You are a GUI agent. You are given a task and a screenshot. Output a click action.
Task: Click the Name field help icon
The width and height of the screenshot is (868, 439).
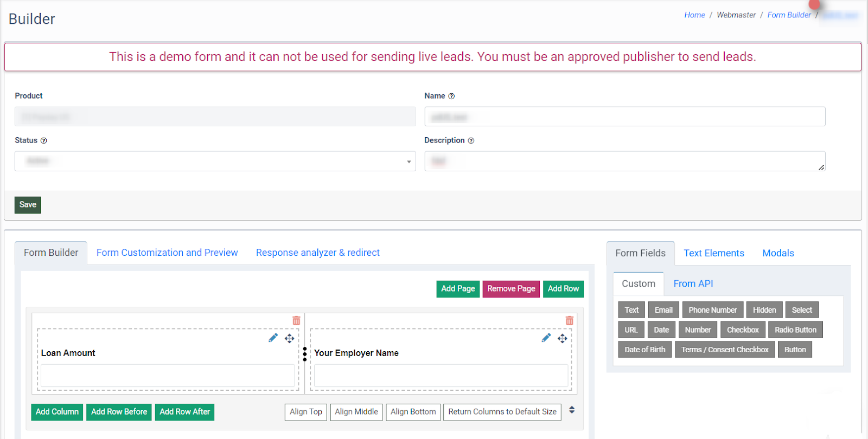(451, 96)
